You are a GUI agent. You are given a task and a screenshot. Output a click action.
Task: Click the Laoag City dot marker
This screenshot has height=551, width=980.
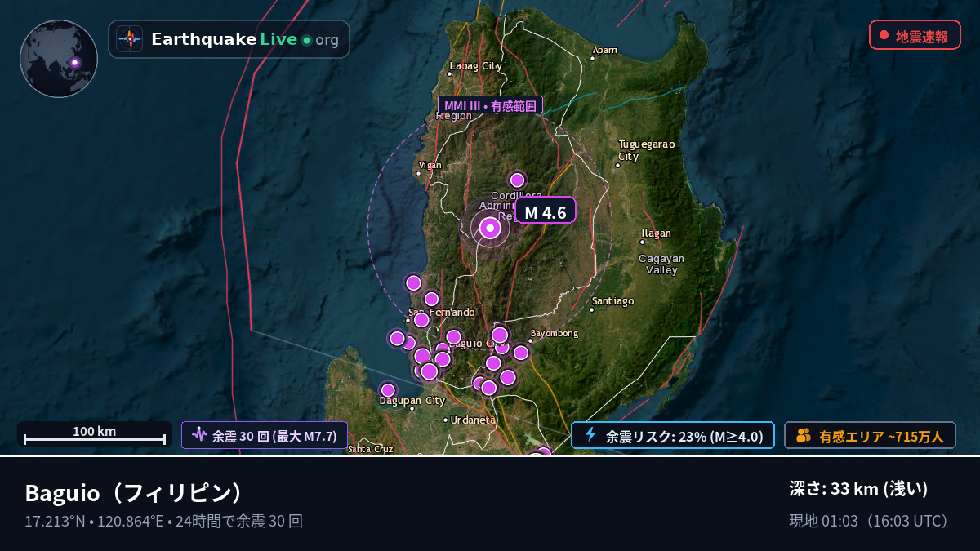pyautogui.click(x=449, y=73)
